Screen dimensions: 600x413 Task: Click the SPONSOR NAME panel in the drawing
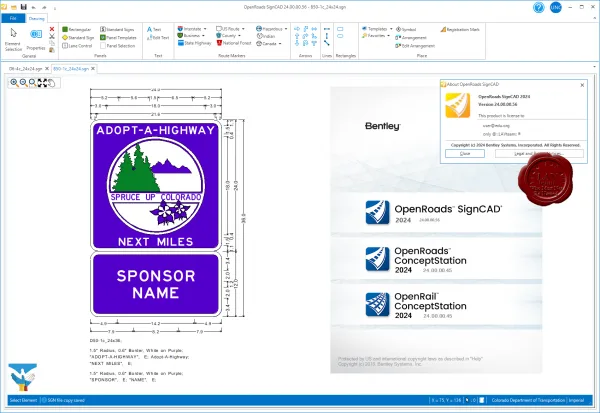point(156,284)
